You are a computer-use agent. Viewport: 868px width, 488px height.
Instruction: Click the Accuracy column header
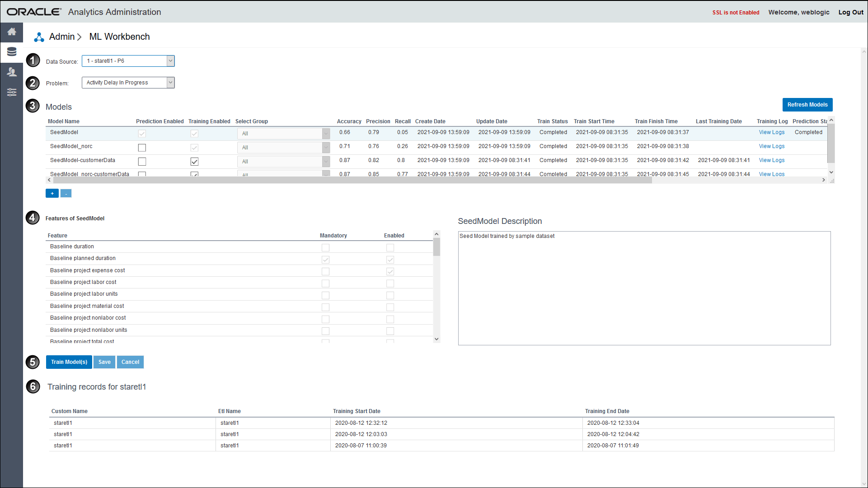[x=349, y=121]
